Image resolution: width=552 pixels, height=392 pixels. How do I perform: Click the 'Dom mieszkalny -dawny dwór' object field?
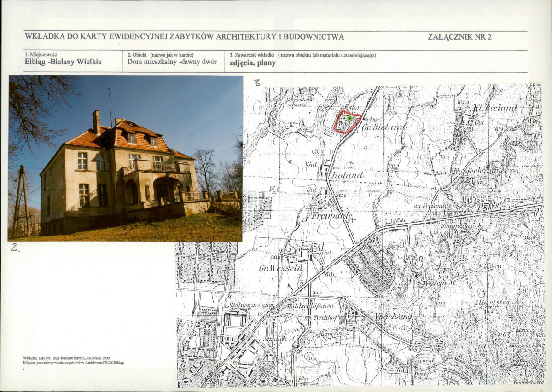click(x=172, y=62)
